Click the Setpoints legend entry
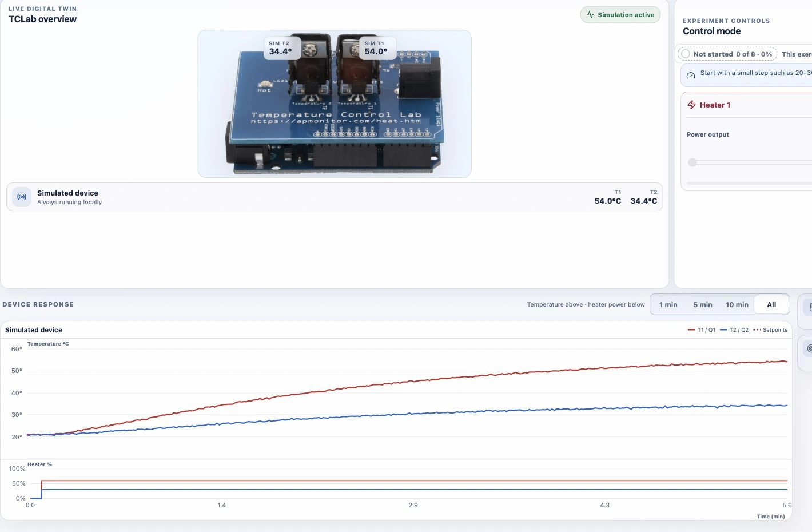This screenshot has width=812, height=532. (x=770, y=330)
